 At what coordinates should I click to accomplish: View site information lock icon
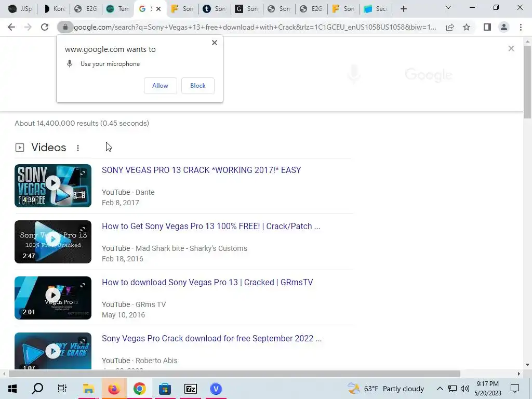(x=65, y=27)
